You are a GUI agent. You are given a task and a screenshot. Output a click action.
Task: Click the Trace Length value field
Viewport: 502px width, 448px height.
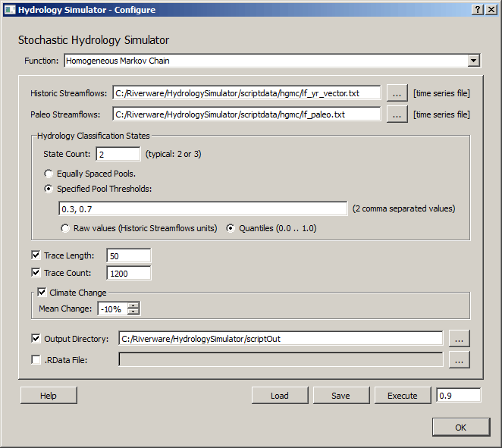[x=129, y=255]
